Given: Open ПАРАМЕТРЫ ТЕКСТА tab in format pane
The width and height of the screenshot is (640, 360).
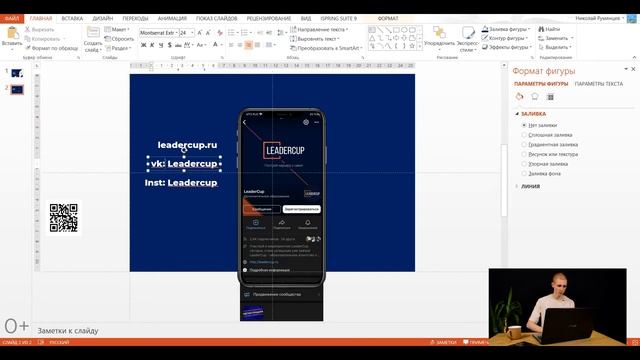Looking at the screenshot, I should [x=599, y=84].
